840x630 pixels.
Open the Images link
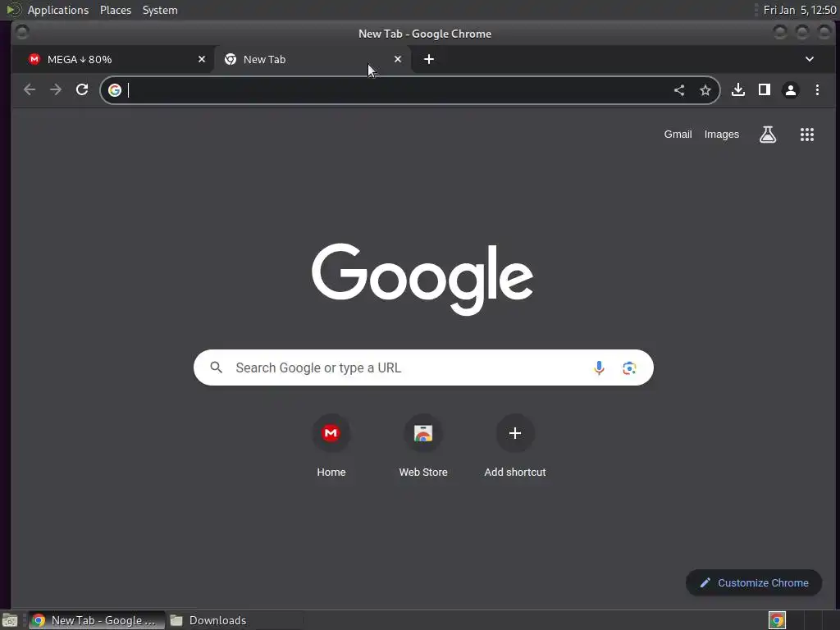click(722, 135)
